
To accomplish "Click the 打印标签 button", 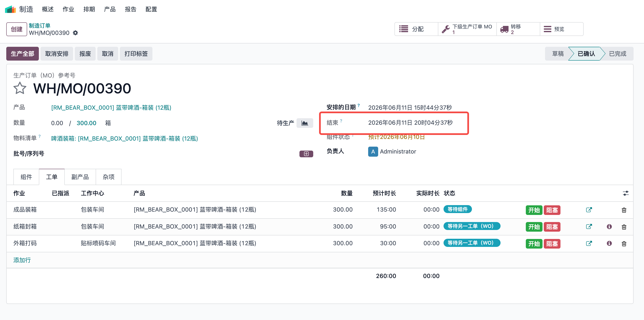I will (136, 54).
